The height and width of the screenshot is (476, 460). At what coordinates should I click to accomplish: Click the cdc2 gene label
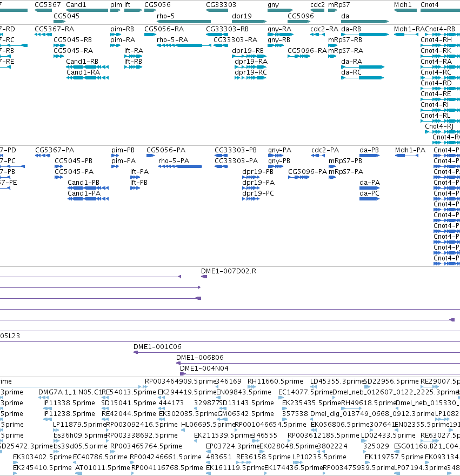tap(317, 4)
